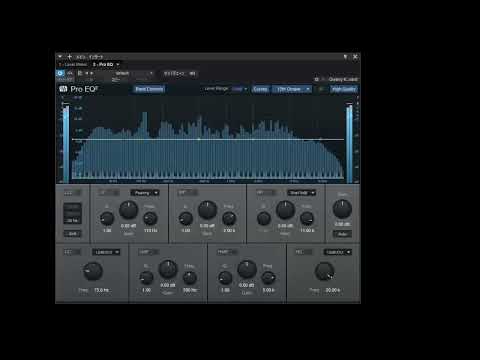Toggle the HC band enable switch

(x=304, y=252)
